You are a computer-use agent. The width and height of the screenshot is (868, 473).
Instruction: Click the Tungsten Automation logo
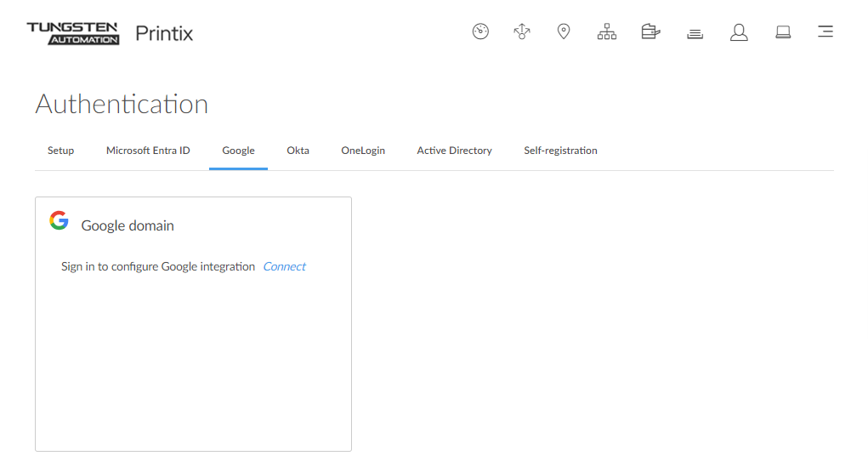point(73,33)
